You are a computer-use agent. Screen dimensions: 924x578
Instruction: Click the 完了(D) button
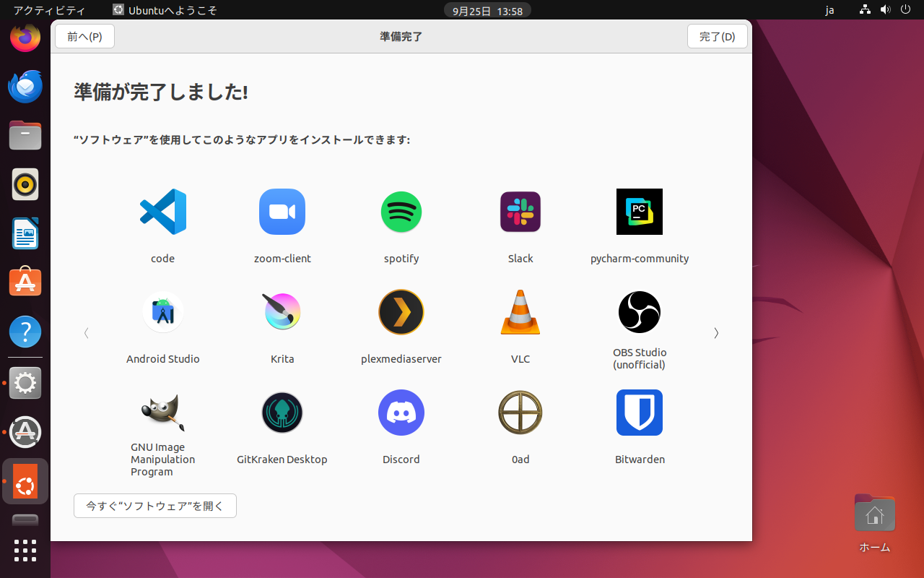(717, 37)
